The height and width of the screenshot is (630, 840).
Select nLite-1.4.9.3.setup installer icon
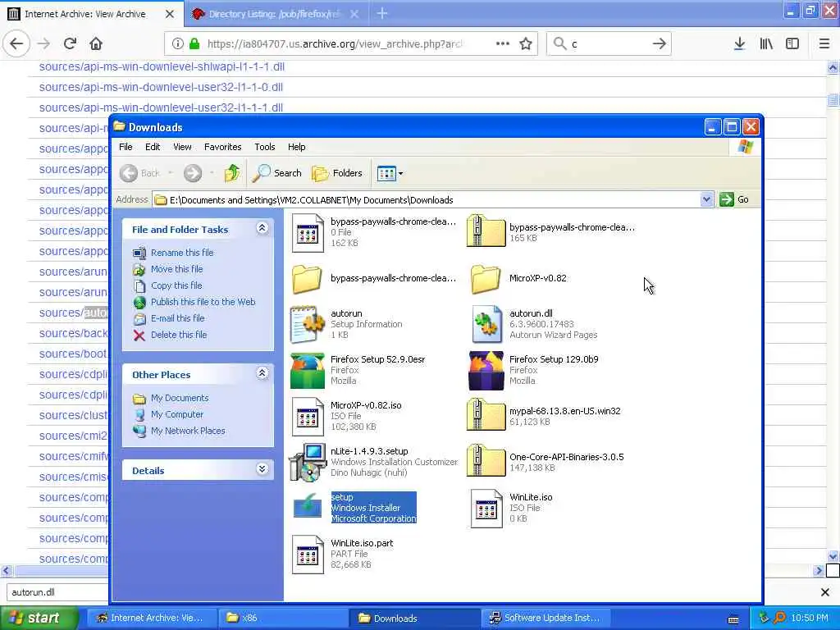pyautogui.click(x=308, y=462)
